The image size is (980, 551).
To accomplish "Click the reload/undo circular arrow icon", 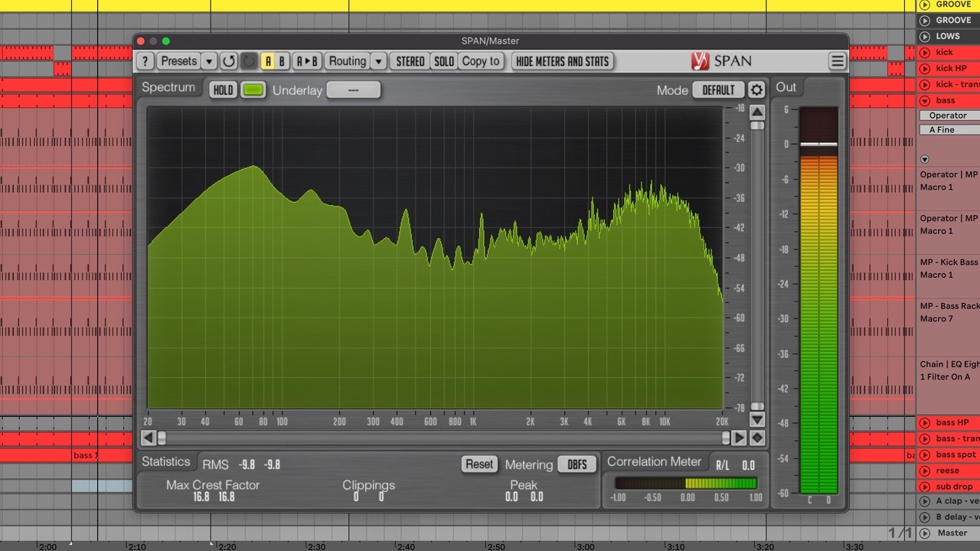I will (x=228, y=61).
